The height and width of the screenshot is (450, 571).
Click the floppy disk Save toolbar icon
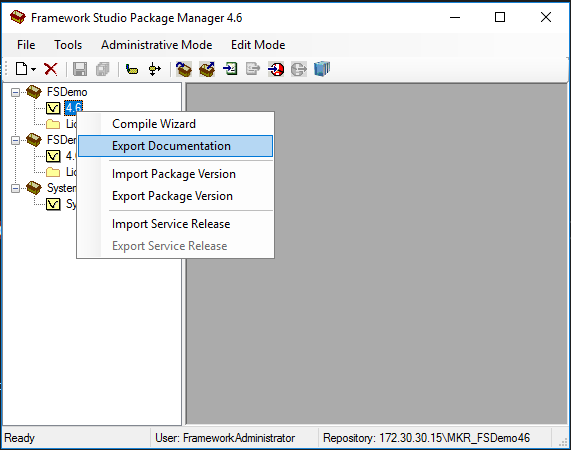(x=80, y=69)
